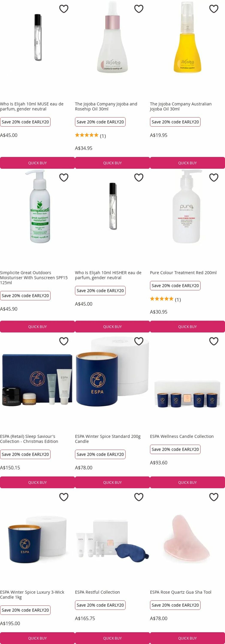The height and width of the screenshot is (644, 225).
Task: Quick buy Pure Colour Treatment Red 200ml
Action: tap(187, 327)
